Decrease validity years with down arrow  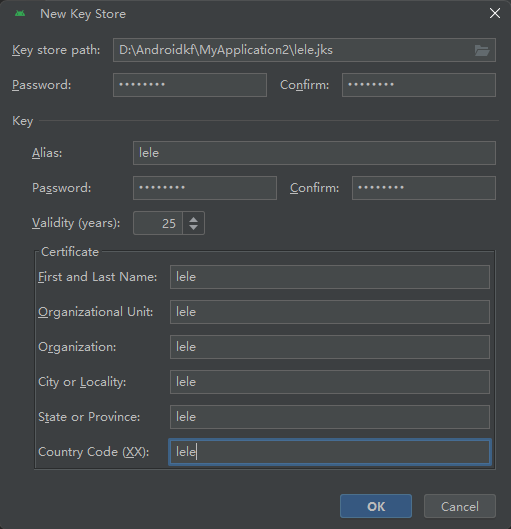click(x=193, y=227)
